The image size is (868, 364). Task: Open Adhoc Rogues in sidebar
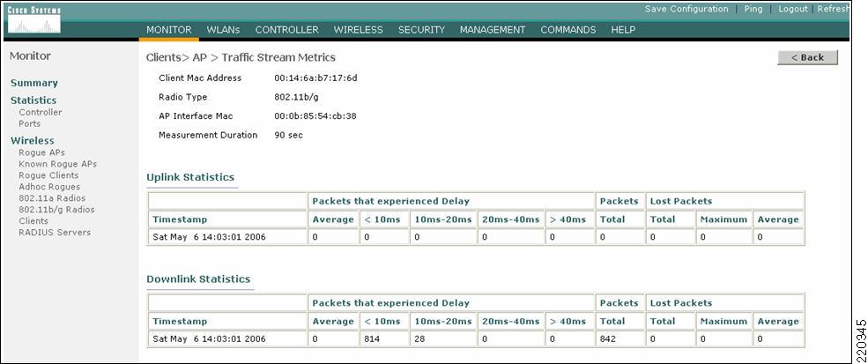pos(49,187)
